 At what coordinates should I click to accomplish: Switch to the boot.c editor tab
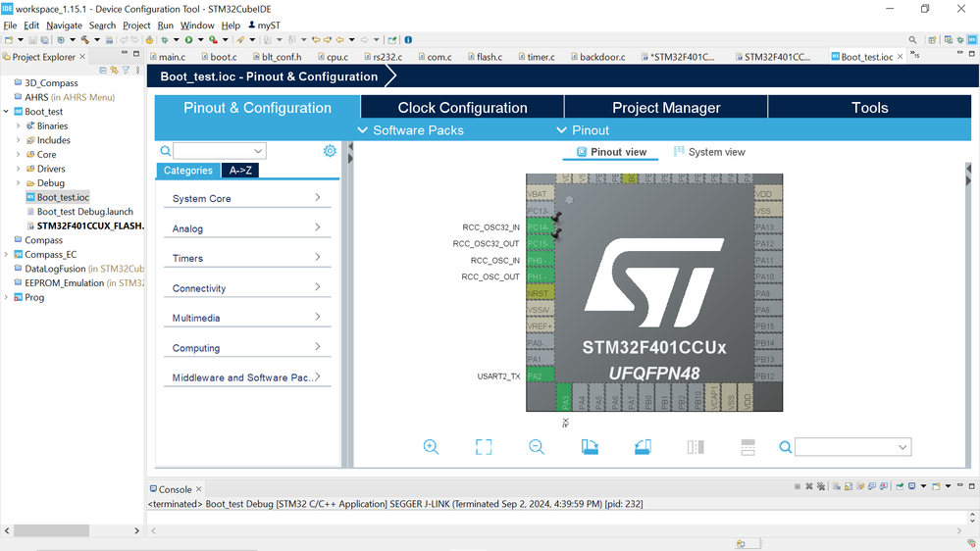pos(220,56)
